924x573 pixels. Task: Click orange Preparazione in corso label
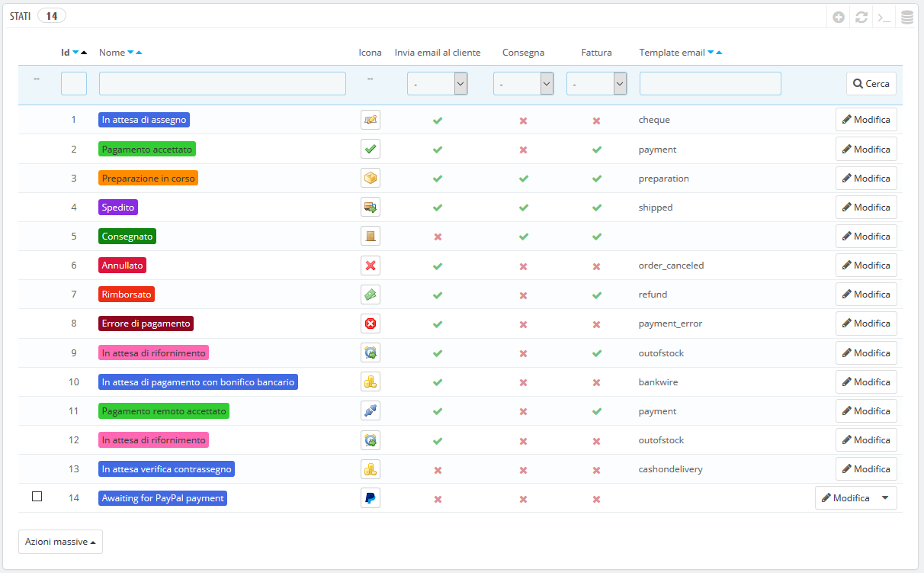click(x=149, y=178)
